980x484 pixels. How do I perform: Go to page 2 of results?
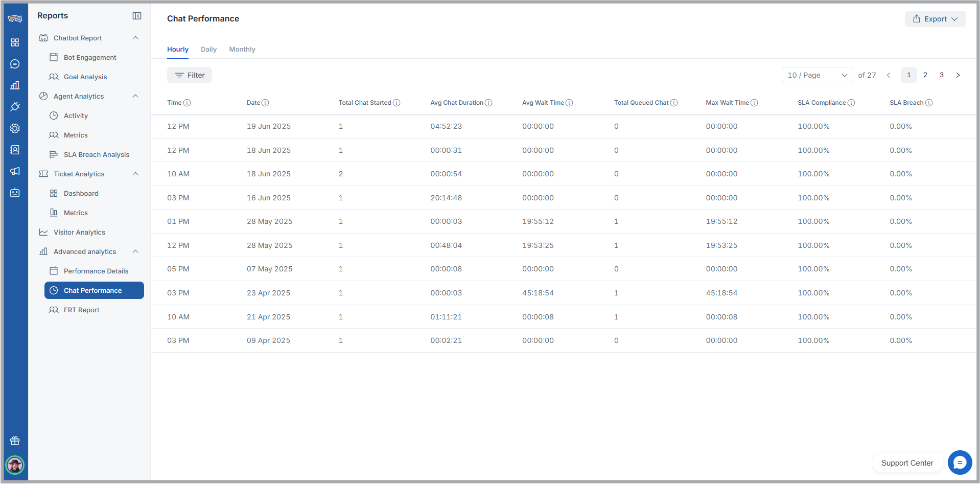(x=925, y=75)
